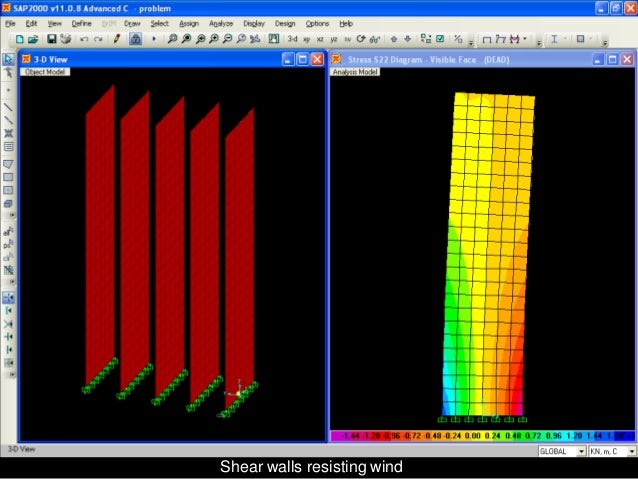Toggle Snap to Intersections
The width and height of the screenshot is (638, 479).
tap(8, 324)
